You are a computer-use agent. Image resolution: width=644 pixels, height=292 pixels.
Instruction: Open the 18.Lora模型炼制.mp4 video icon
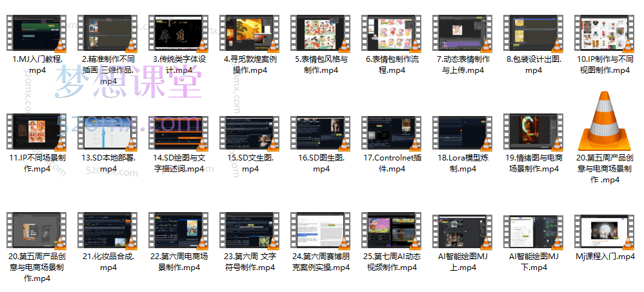pyautogui.click(x=463, y=133)
